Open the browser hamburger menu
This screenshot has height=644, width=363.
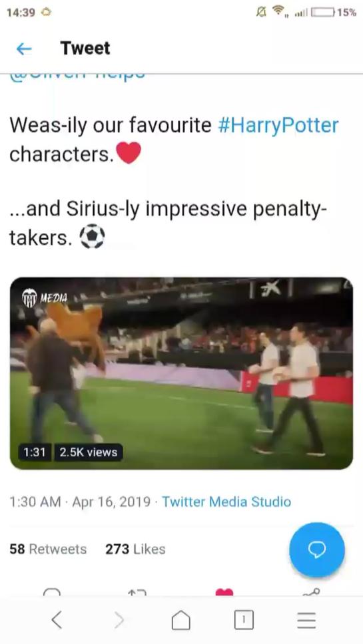[306, 620]
